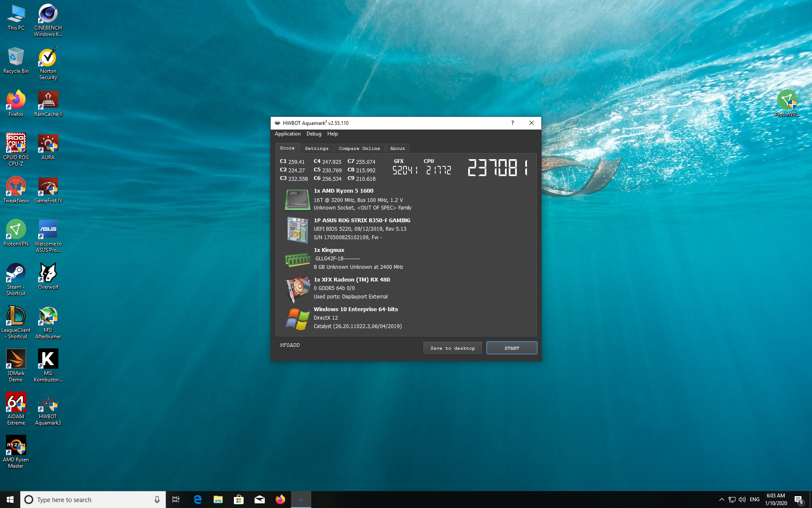Open MSI Afterburner shortcut
This screenshot has height=508, width=812.
[x=48, y=323]
